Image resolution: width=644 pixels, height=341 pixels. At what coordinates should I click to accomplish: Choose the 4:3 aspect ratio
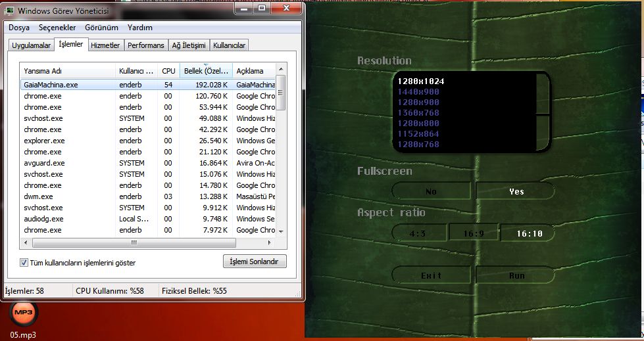418,233
